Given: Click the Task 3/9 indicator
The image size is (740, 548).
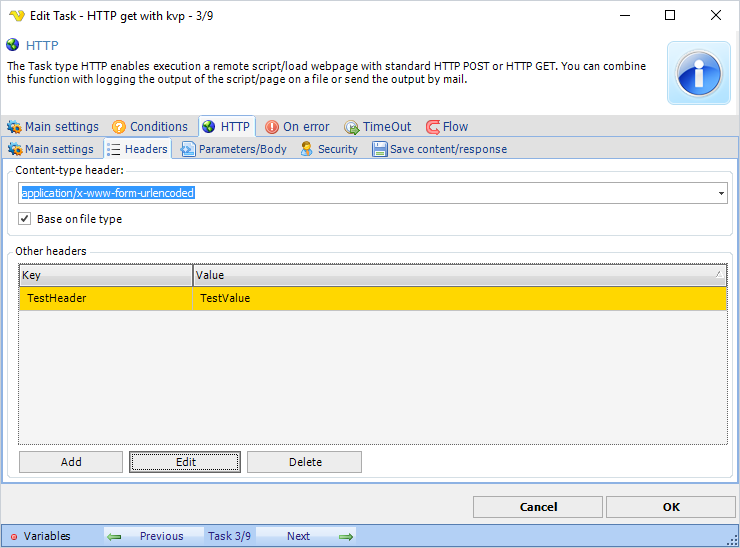Looking at the screenshot, I should click(x=229, y=536).
